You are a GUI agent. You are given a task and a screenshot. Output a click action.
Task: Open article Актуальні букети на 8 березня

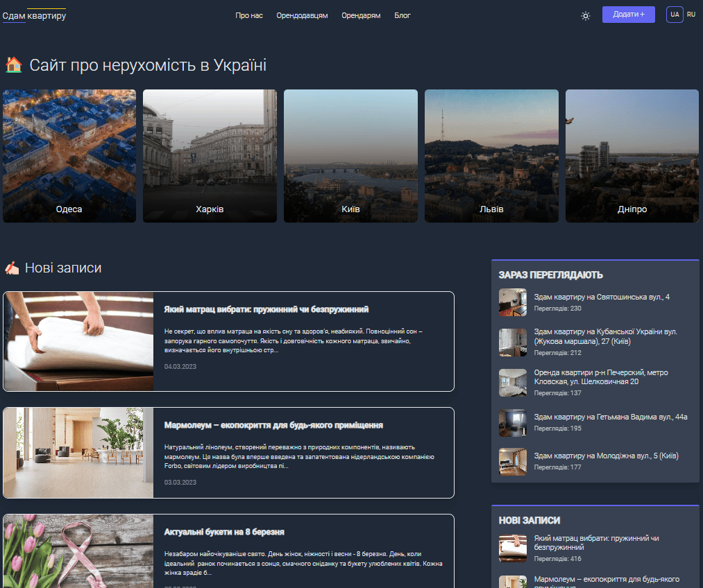pos(224,532)
